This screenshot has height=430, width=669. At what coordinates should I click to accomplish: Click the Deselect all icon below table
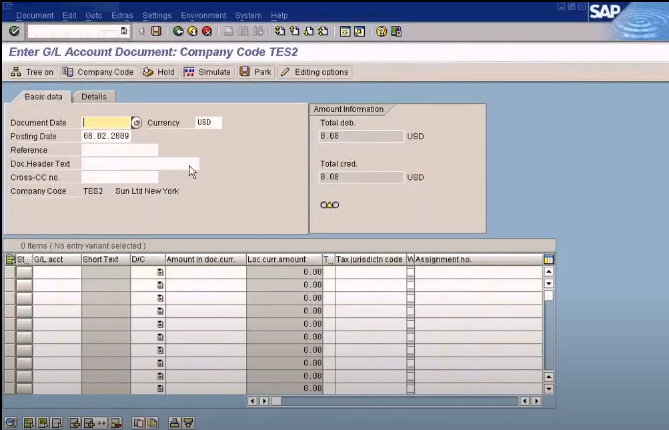[x=56, y=423]
